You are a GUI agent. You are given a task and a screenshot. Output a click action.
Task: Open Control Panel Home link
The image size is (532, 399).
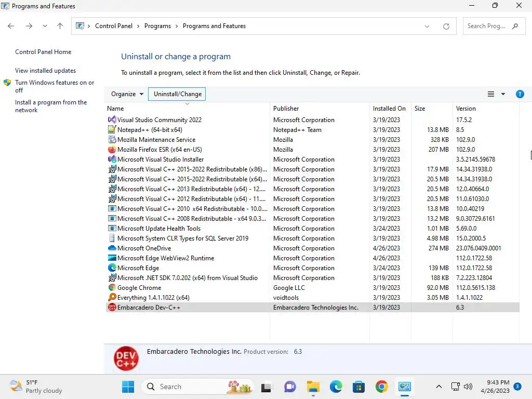(43, 52)
